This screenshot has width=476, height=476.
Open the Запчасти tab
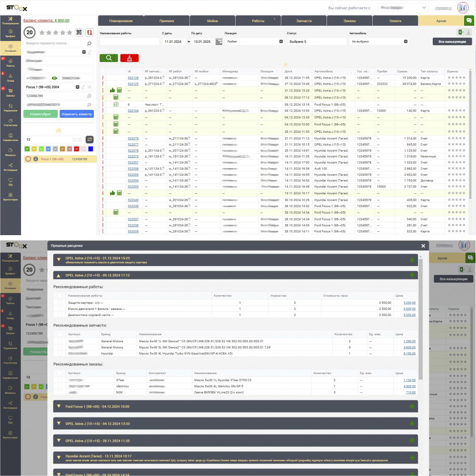point(304,21)
